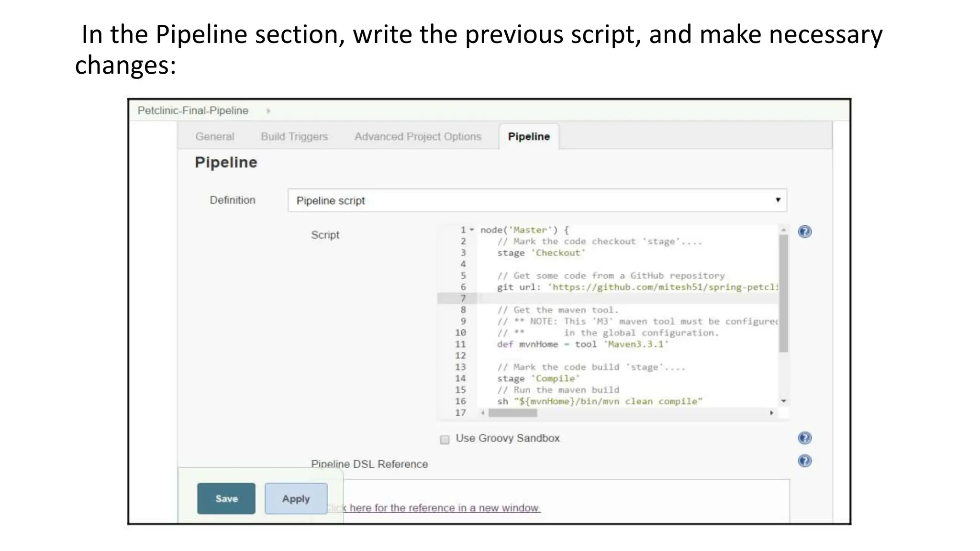Click the "stage 'Checkout'" line in script
The width and height of the screenshot is (980, 551).
541,253
